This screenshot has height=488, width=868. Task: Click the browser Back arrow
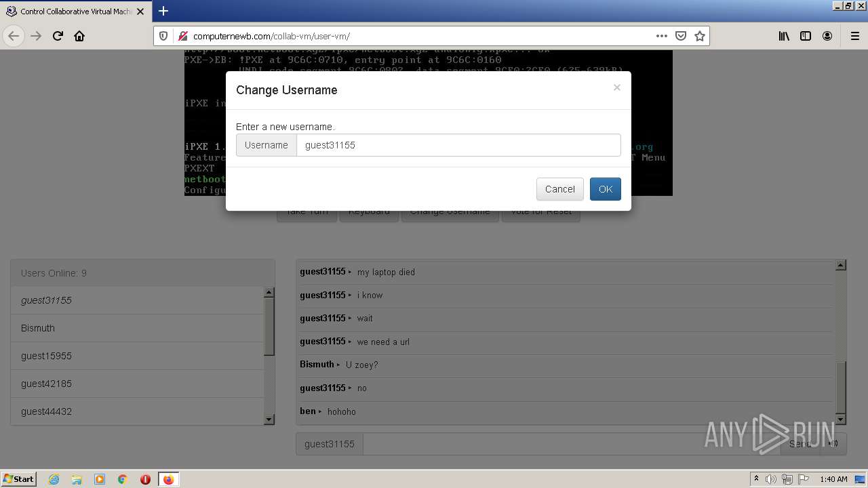[14, 36]
